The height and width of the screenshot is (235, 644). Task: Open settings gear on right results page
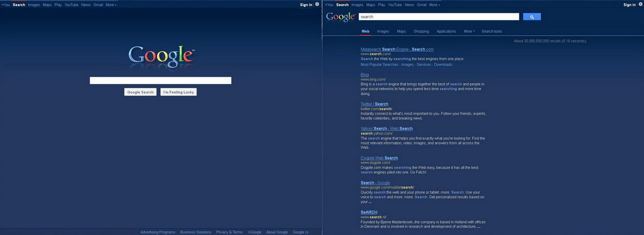[640, 4]
